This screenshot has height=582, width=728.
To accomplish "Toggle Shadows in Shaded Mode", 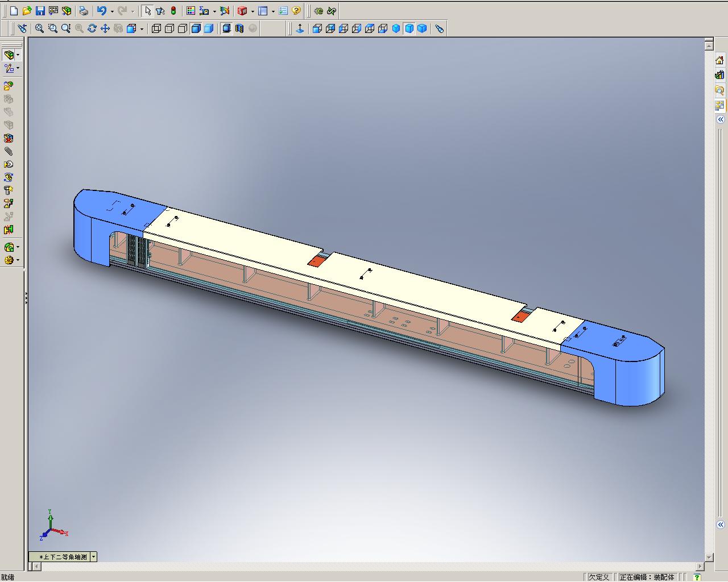I will 226,28.
